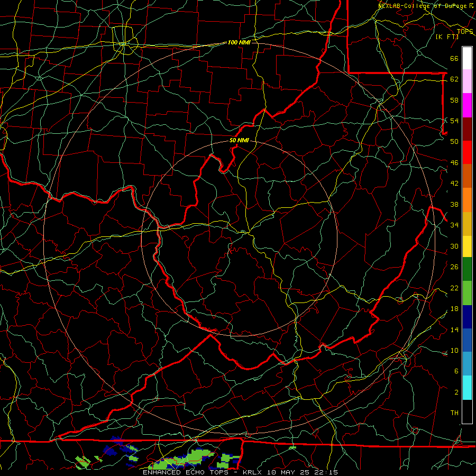This screenshot has width=476, height=476.
Task: Pick the bright red legend swatch
Action: click(x=467, y=152)
